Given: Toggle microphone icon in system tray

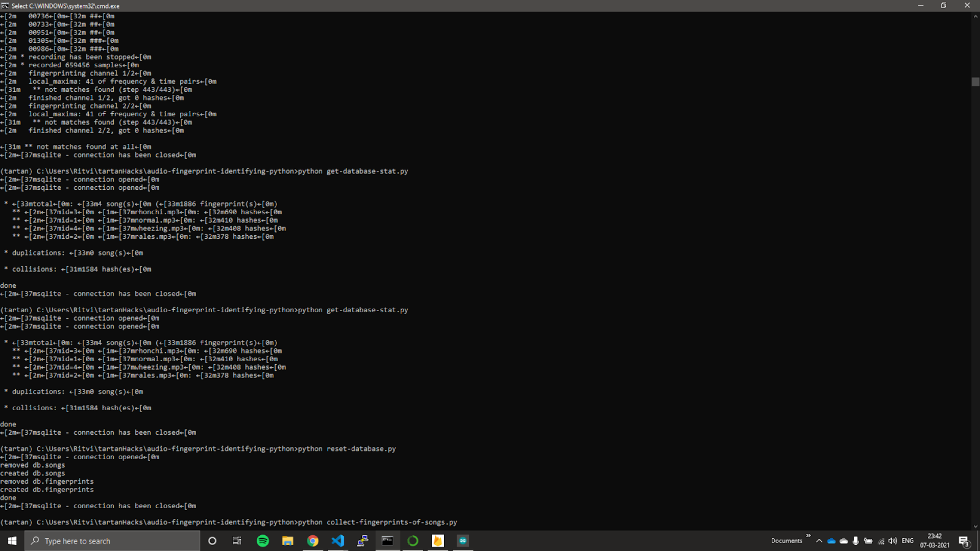Looking at the screenshot, I should tap(856, 541).
